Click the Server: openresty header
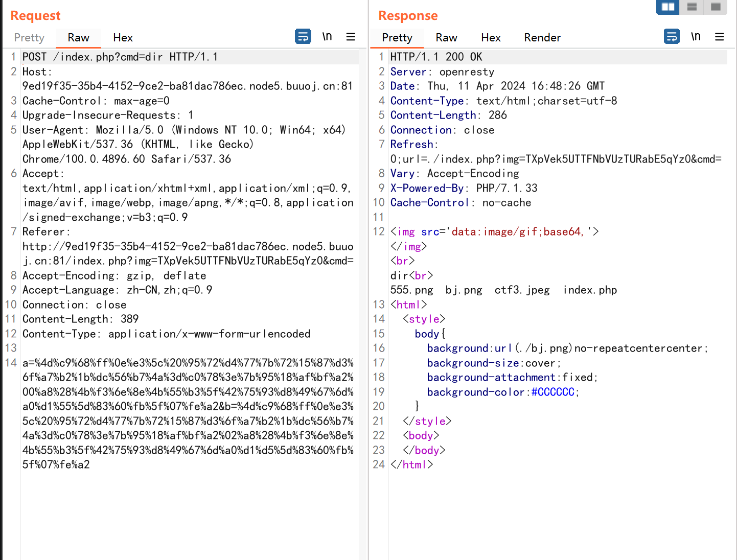The height and width of the screenshot is (560, 737). 443,72
